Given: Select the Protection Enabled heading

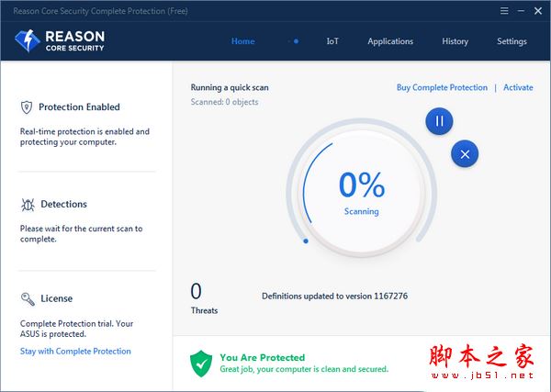Looking at the screenshot, I should pos(79,107).
